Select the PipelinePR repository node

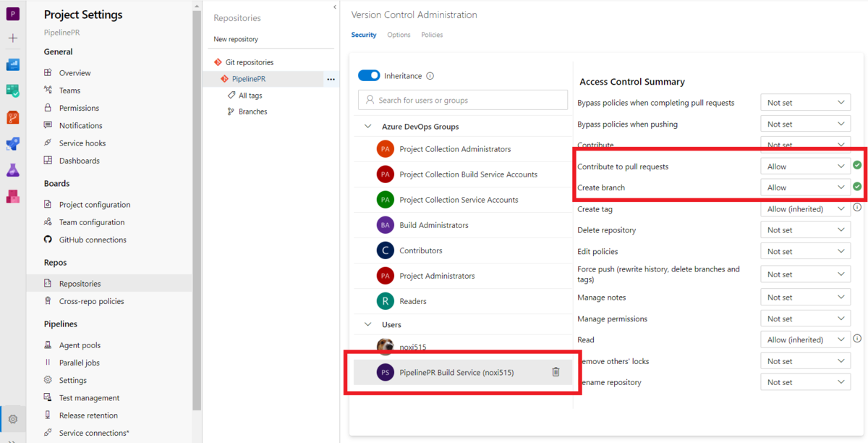coord(249,79)
